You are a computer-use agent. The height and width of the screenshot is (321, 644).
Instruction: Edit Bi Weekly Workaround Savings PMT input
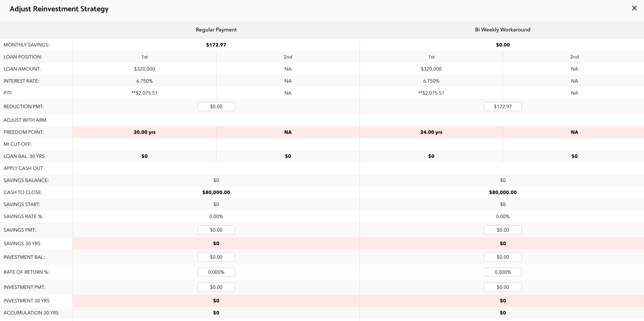503,230
